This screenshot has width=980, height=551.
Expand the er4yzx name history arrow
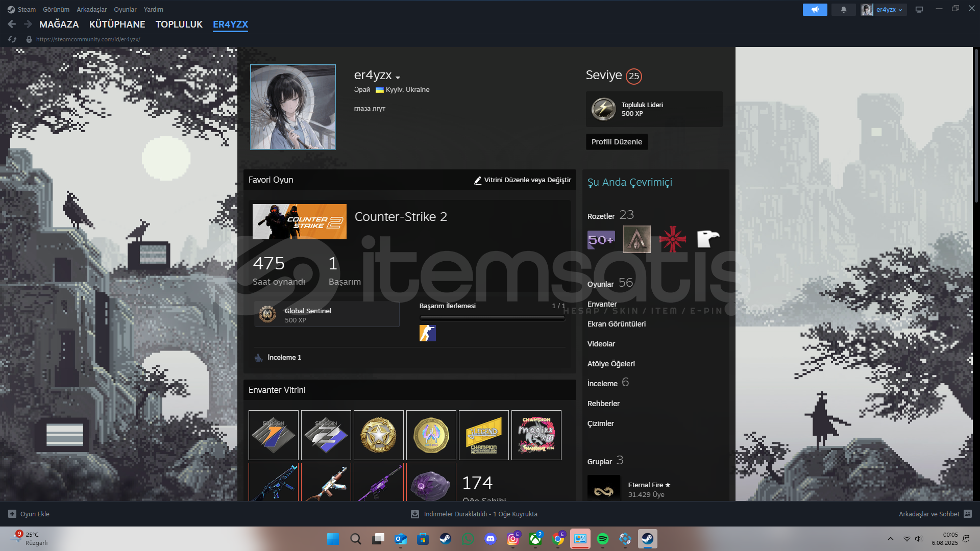tap(398, 78)
